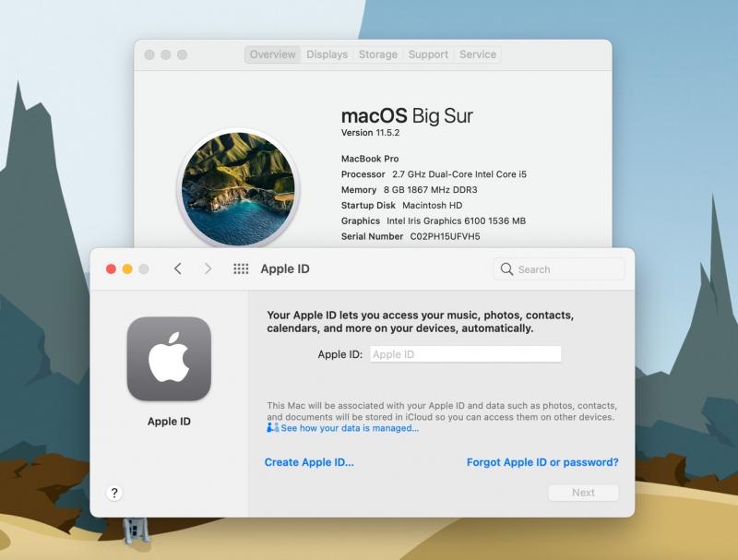Click serial number C02PH15UFVH5
Viewport: 738px width, 560px height.
pos(445,236)
